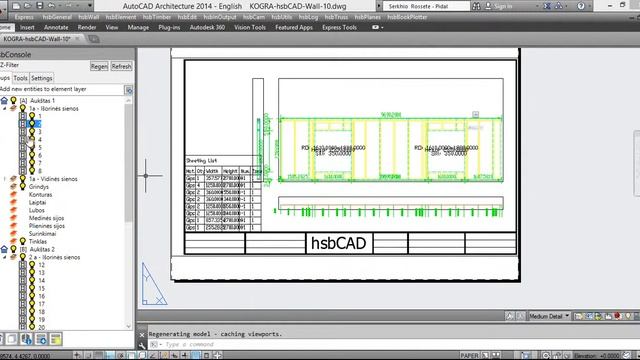
Task: Toggle lightbulb visibility for Grindys
Action: (23, 187)
